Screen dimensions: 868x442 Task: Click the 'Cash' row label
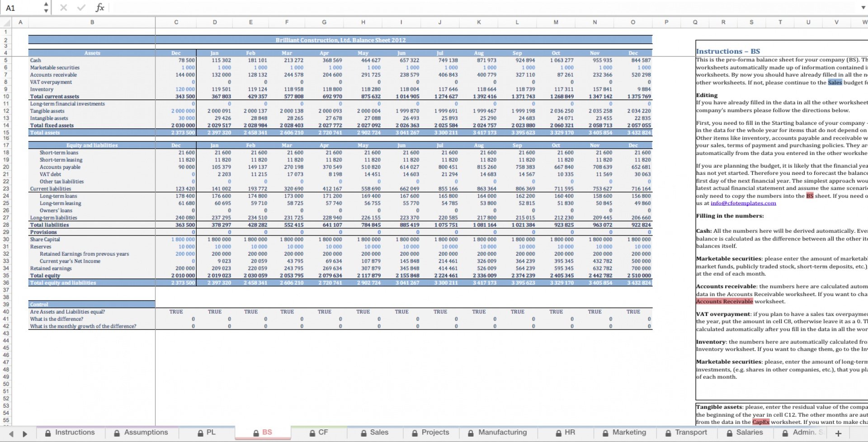click(x=35, y=60)
